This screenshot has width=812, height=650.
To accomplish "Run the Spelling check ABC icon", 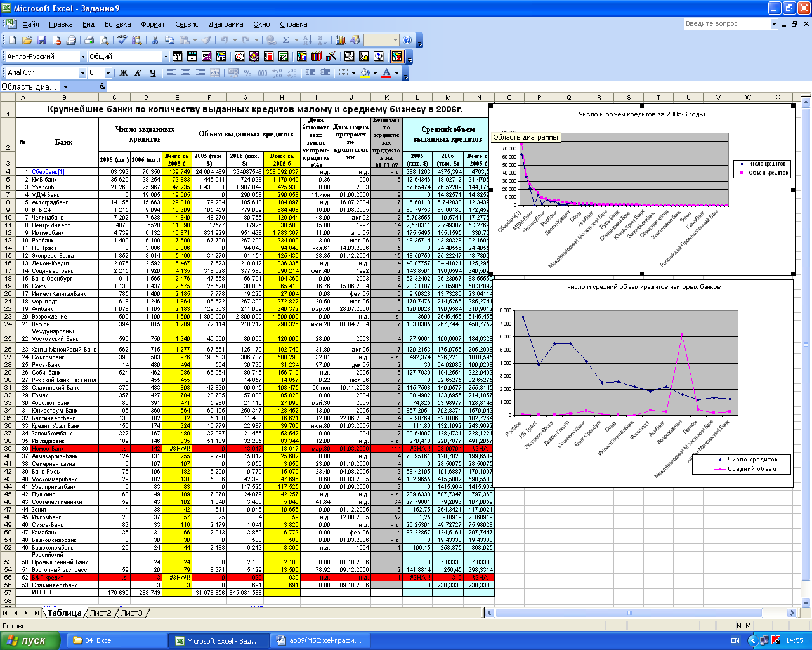I will point(122,40).
